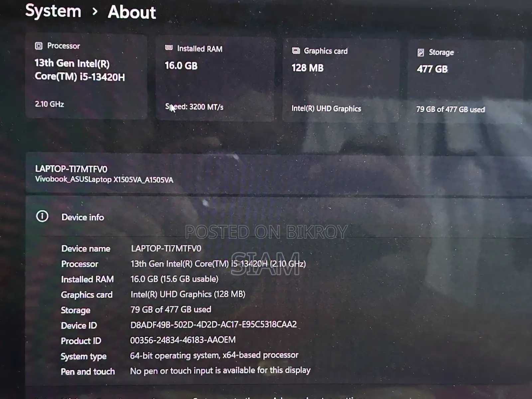
Task: Select 'Speed: 3200 MT/s' text
Action: (x=194, y=107)
